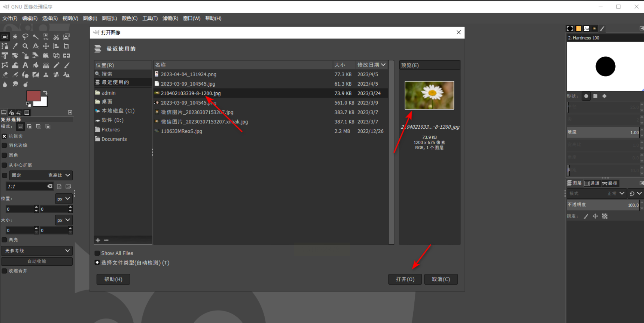This screenshot has height=323, width=644.
Task: Select the Free Select lasso tool
Action: tap(25, 37)
